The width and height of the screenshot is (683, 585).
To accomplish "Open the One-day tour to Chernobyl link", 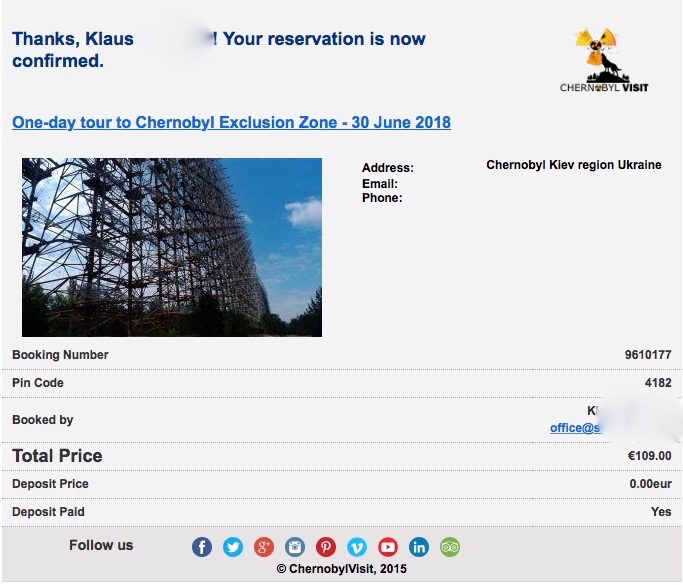I will (x=231, y=123).
